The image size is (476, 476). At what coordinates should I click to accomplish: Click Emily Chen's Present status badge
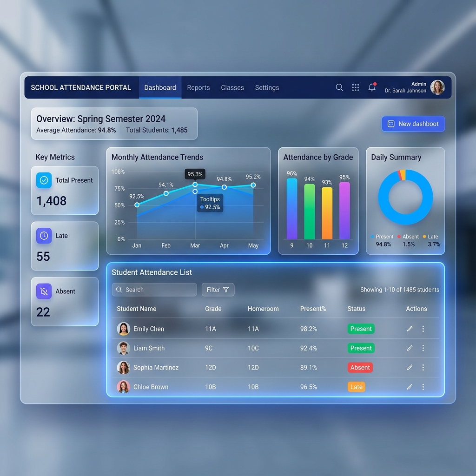click(x=361, y=329)
